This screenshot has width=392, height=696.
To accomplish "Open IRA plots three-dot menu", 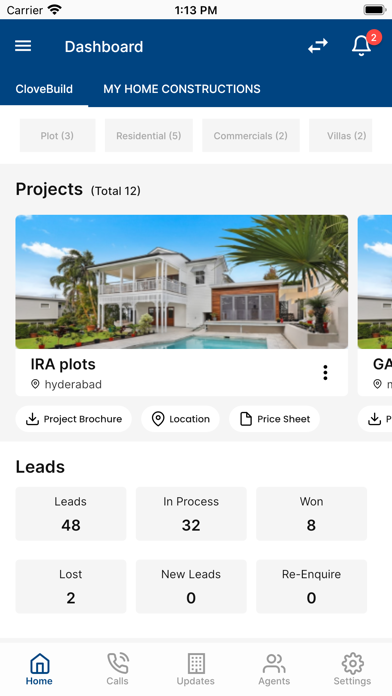I will 325,372.
